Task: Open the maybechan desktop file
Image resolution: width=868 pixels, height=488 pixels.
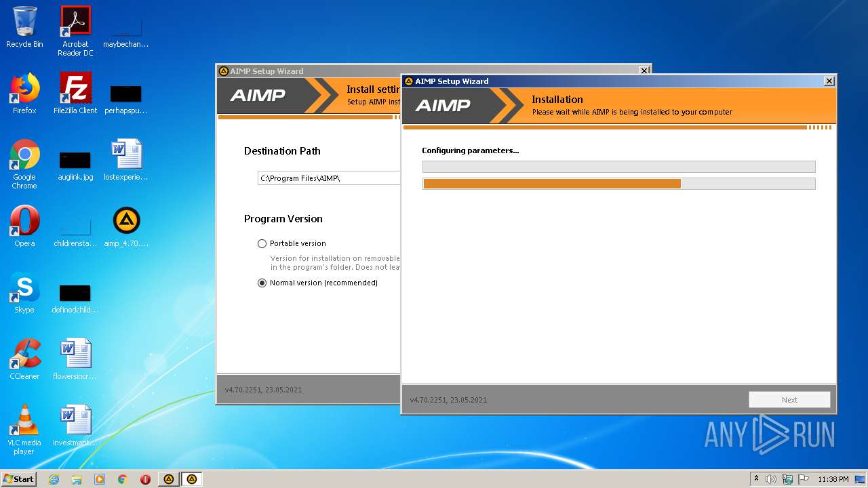Action: point(126,33)
